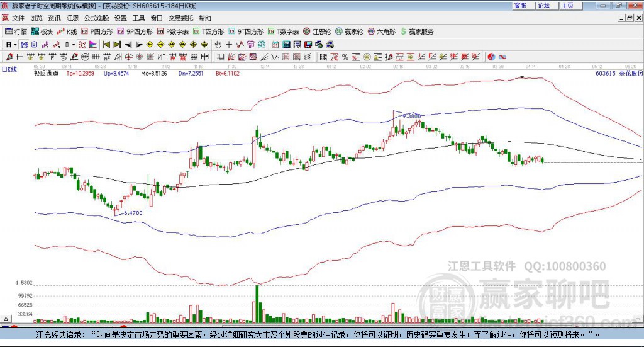Step chart left with black left arrow
Screen dimensions: 644x347
(x=128, y=45)
